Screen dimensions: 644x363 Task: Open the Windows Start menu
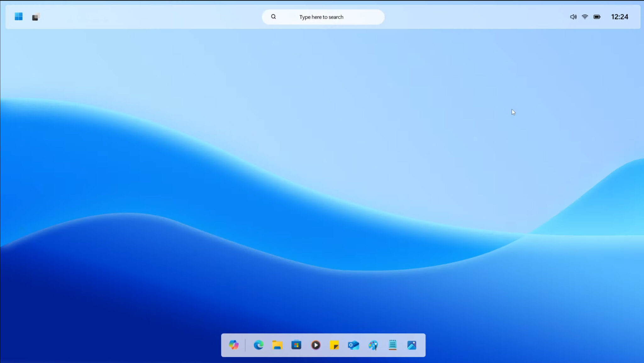click(19, 16)
